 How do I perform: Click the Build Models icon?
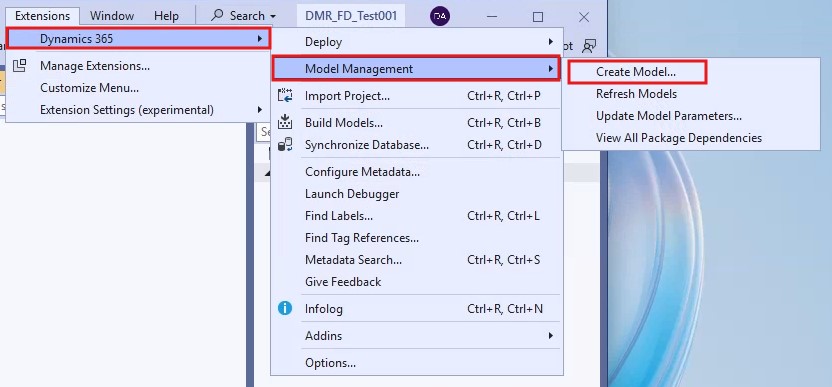click(x=285, y=122)
